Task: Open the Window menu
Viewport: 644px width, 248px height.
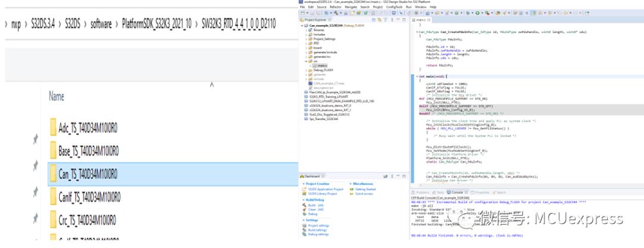Action: 420,7
